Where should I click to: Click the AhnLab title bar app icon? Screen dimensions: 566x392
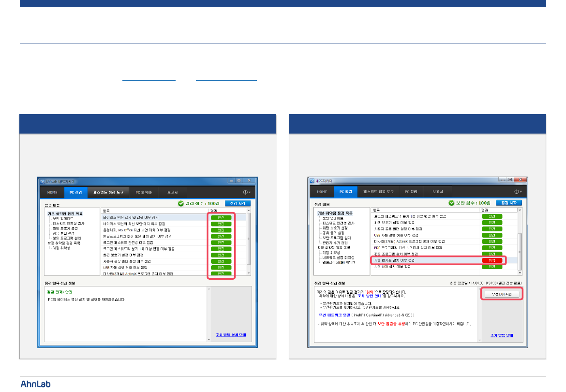click(42, 181)
